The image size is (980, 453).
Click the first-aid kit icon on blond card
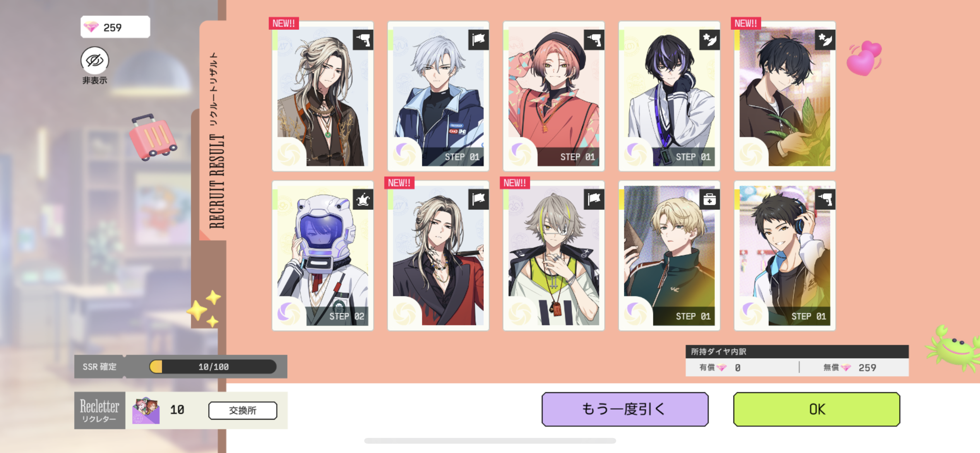tap(709, 199)
